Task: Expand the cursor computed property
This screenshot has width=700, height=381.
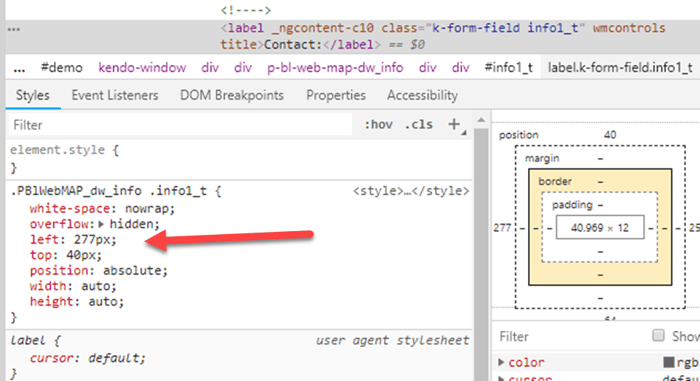Action: point(501,378)
